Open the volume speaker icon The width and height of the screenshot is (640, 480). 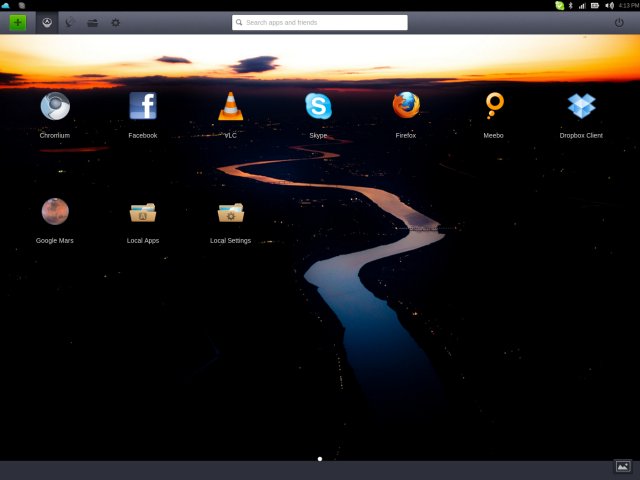609,5
